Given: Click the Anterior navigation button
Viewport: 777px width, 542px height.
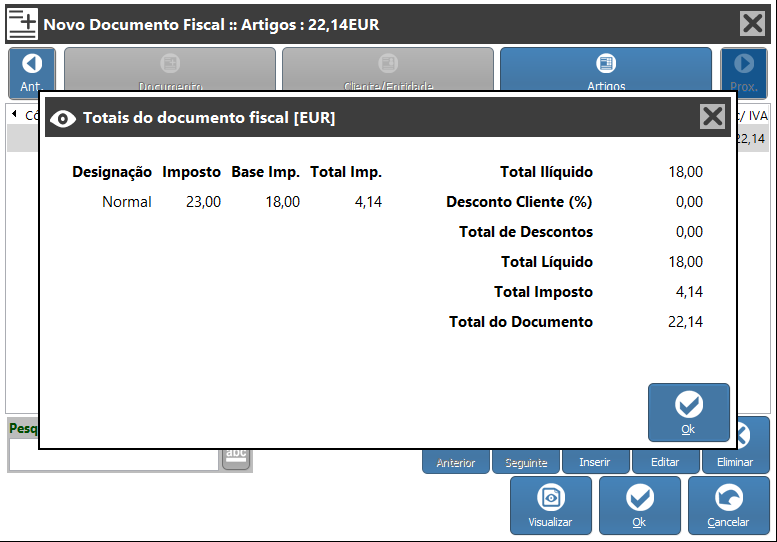Looking at the screenshot, I should click(455, 462).
